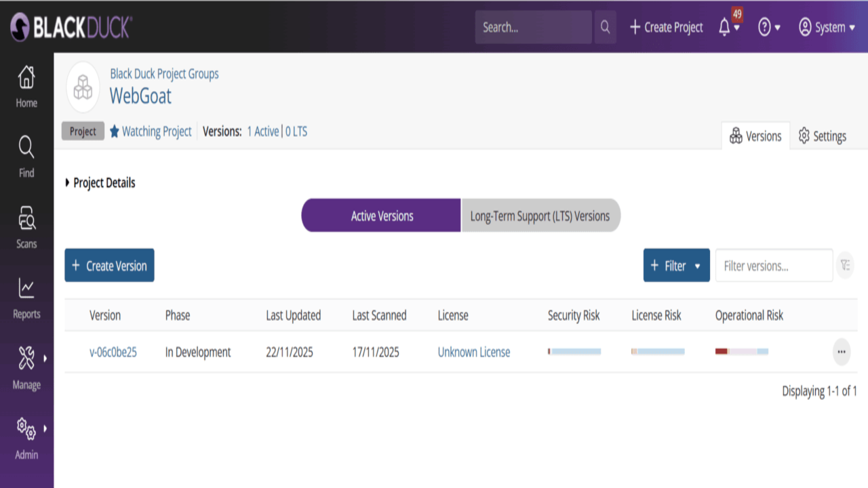Select the Active Versions toggle
The image size is (868, 488).
coord(382,216)
